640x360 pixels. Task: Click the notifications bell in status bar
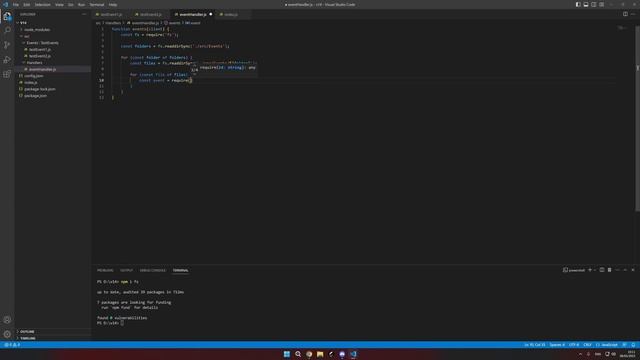[633, 345]
